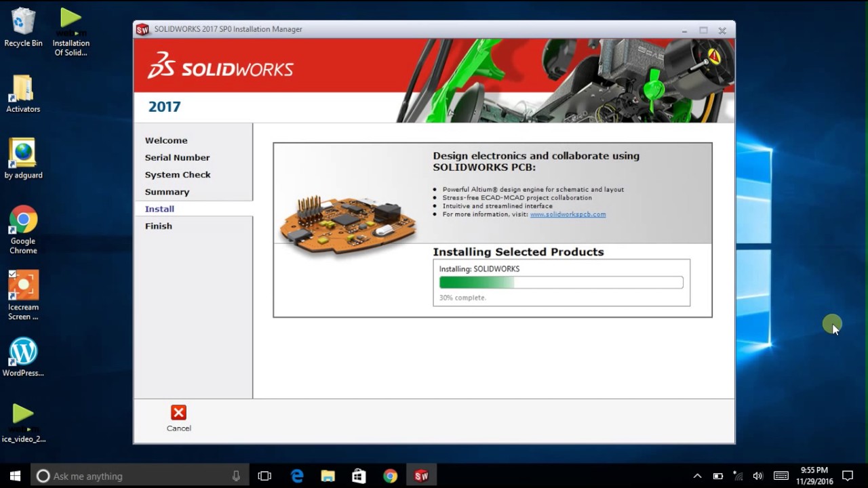Click the SOLIDWORKS installer taskbar icon
This screenshot has height=488, width=868.
pos(421,476)
